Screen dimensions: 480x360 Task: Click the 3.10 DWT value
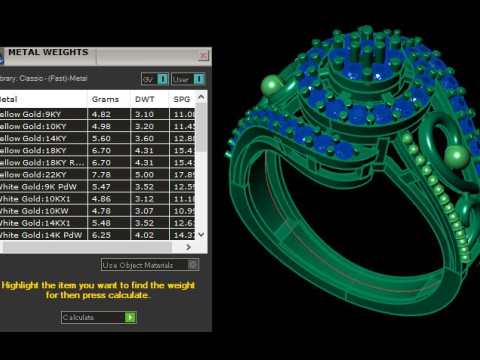coord(144,114)
